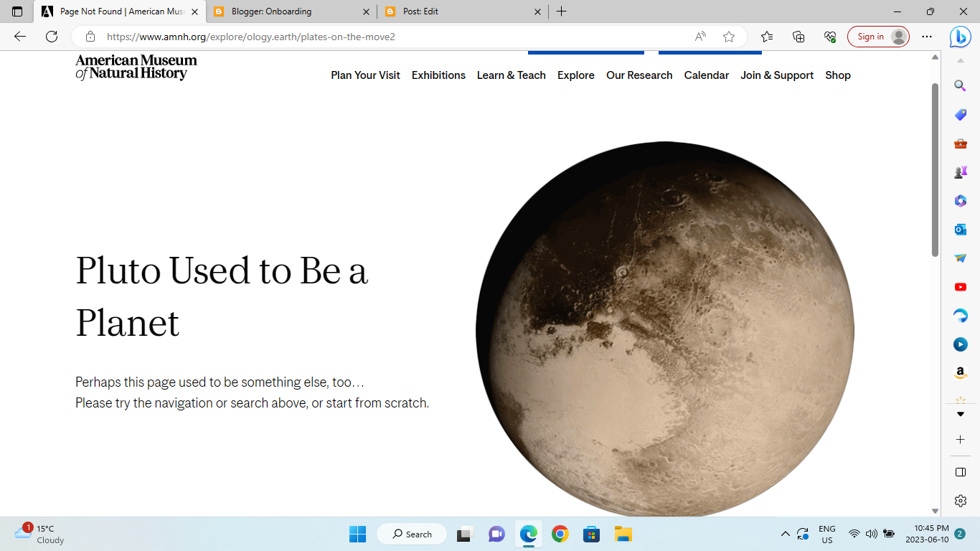Switch to the Post: Edit tab

463,11
